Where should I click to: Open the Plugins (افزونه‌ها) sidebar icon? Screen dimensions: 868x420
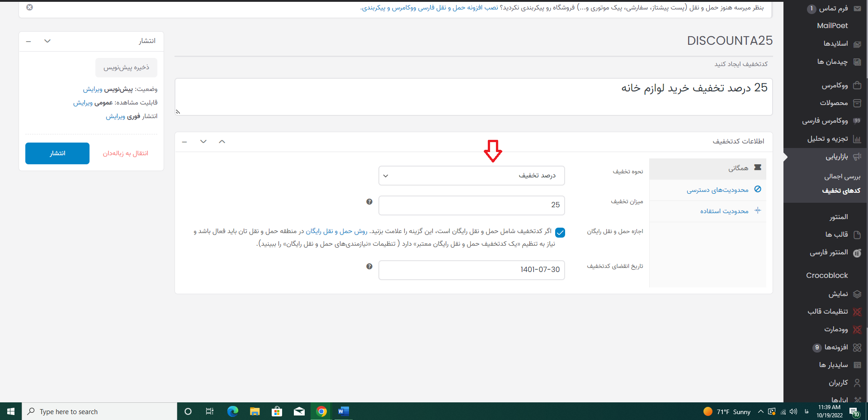click(x=857, y=347)
